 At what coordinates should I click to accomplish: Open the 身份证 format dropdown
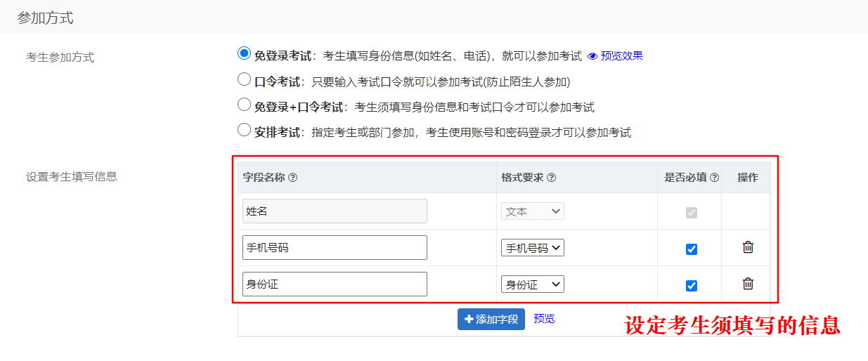point(533,284)
